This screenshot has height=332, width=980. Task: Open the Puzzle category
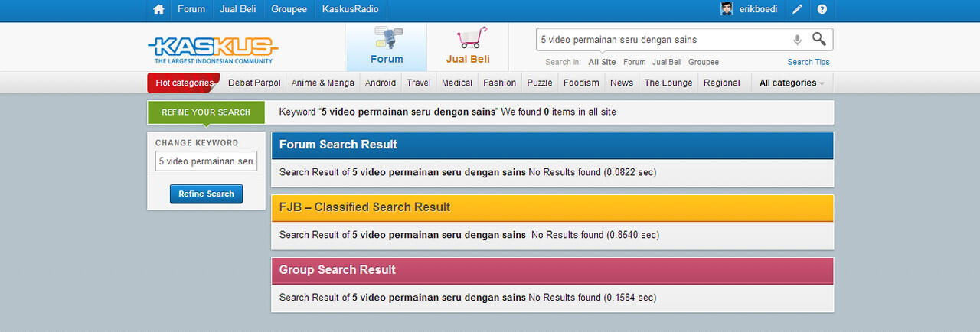[x=540, y=83]
